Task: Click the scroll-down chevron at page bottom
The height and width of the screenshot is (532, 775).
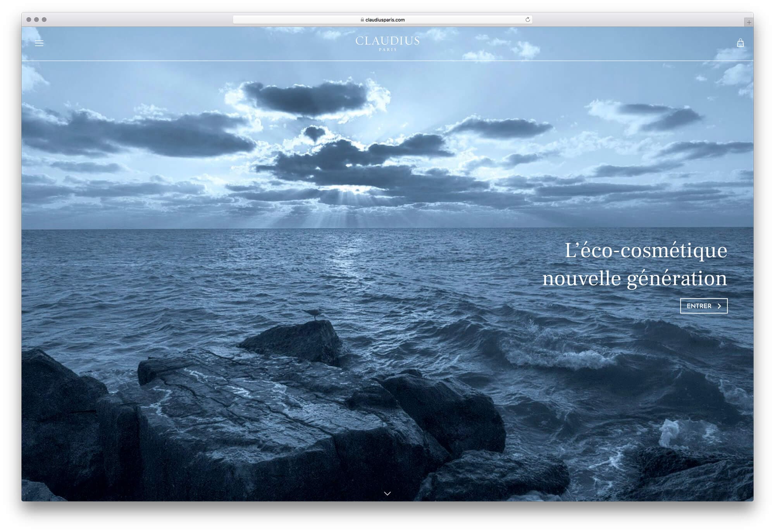Action: (387, 493)
